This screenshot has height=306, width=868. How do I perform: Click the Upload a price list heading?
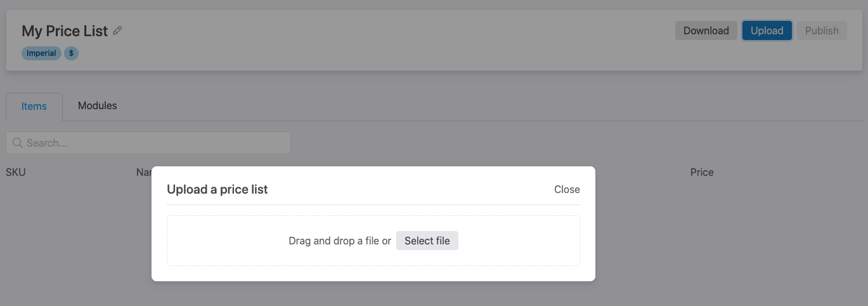pyautogui.click(x=217, y=189)
